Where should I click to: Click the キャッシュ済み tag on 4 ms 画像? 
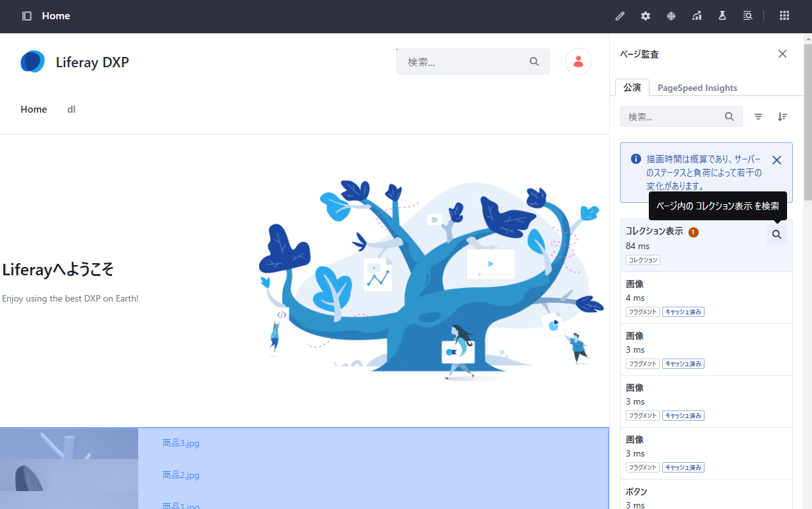[x=683, y=312]
